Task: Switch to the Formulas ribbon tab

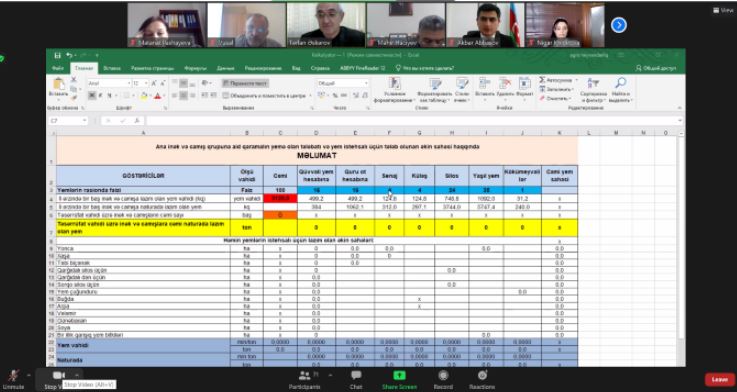Action: [x=196, y=68]
